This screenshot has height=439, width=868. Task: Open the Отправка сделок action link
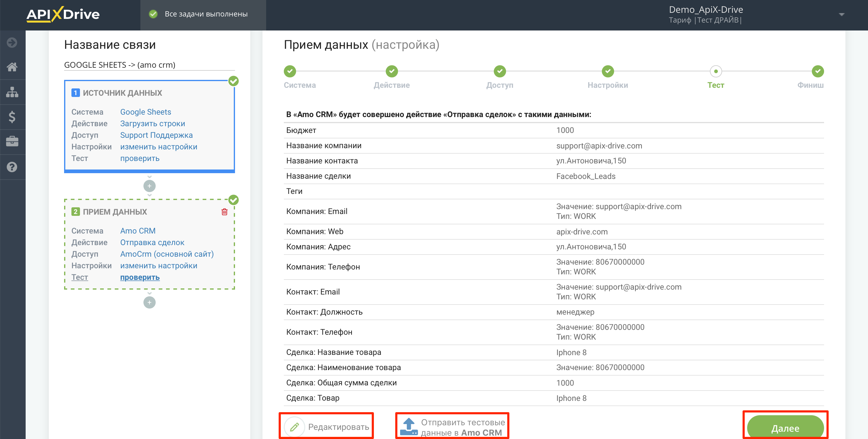click(x=152, y=242)
